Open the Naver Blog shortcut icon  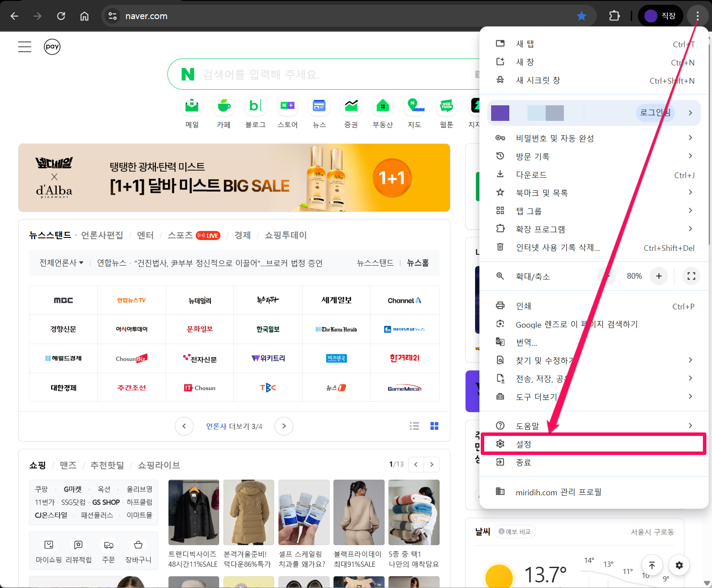[x=256, y=106]
